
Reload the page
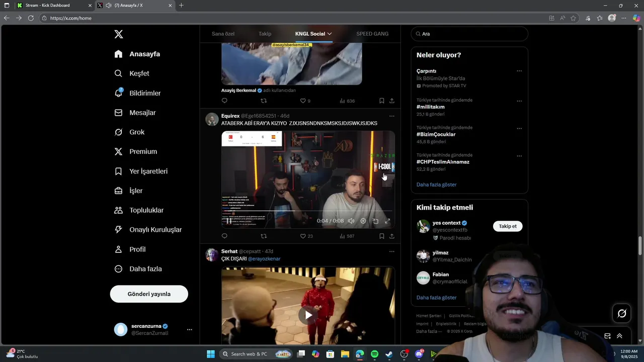31,18
